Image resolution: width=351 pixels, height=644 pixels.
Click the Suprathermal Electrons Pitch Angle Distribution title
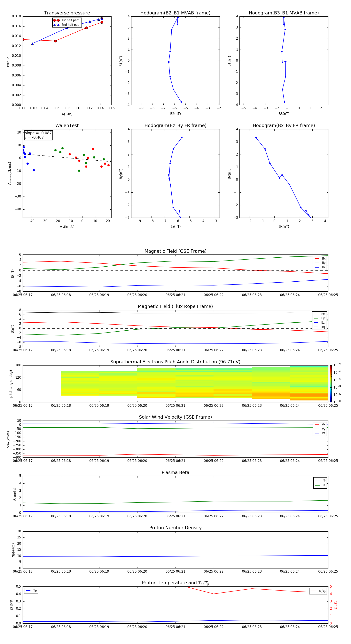(175, 362)
